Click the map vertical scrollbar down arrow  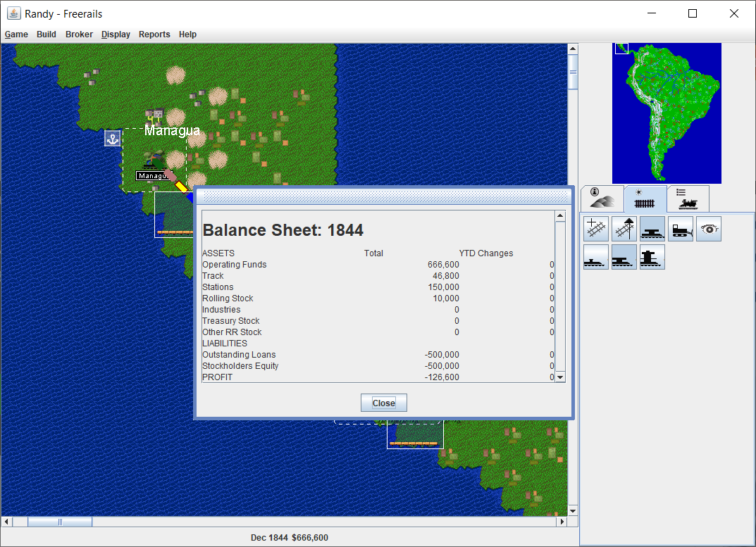pyautogui.click(x=573, y=511)
